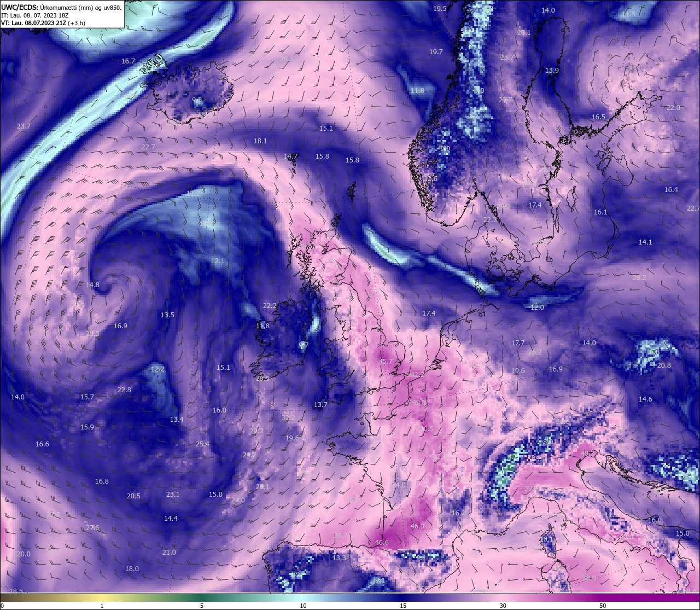Click the 14.6 value at the right edge

[x=645, y=399]
